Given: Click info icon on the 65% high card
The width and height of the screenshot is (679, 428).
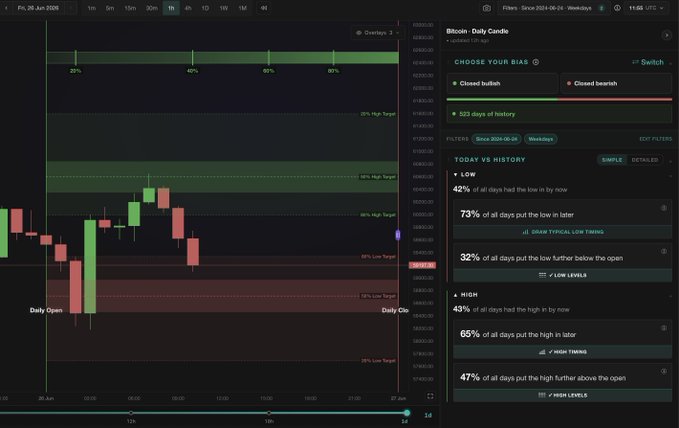Looking at the screenshot, I should [x=663, y=328].
